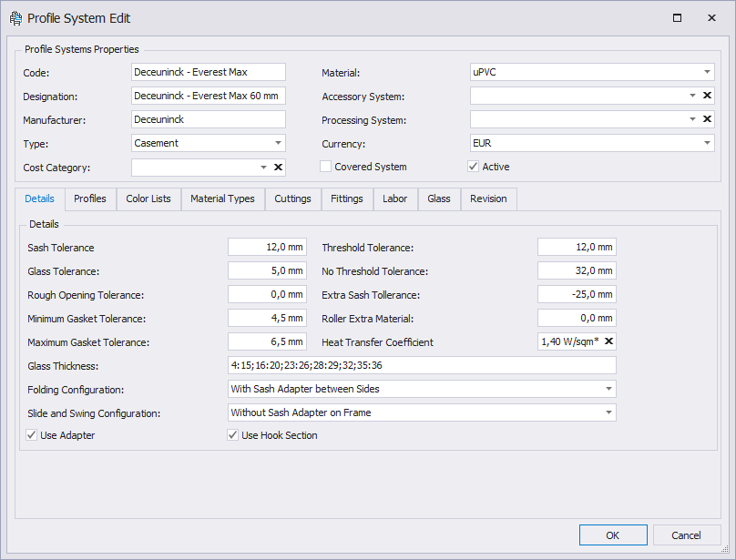The image size is (736, 560).
Task: Maximize the Profile System Edit window
Action: (x=677, y=18)
